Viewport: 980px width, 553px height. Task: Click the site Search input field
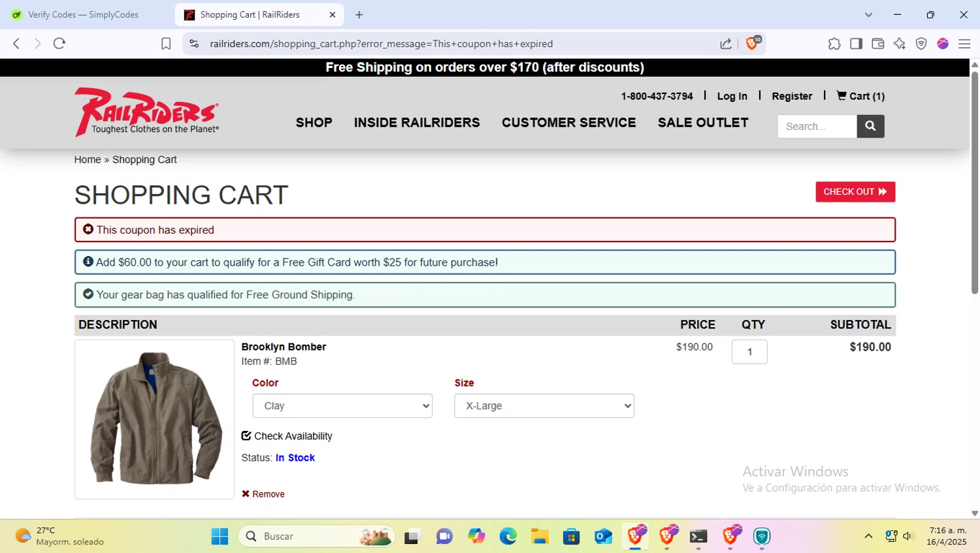(817, 126)
